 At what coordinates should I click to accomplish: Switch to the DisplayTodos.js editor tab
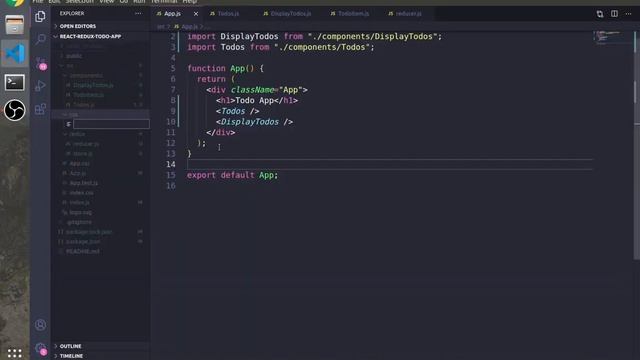pyautogui.click(x=290, y=14)
